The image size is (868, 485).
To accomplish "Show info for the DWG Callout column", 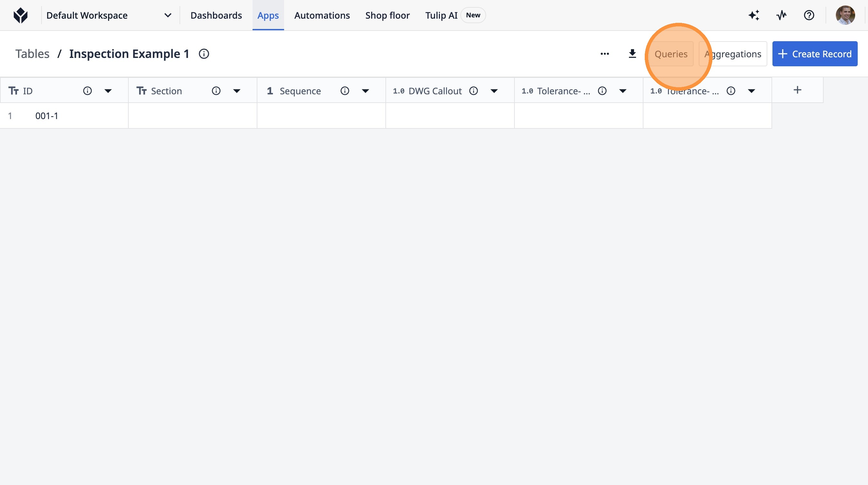I will click(474, 91).
